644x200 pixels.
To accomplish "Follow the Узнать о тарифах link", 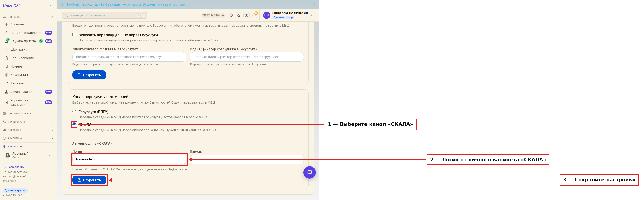I will (171, 4).
